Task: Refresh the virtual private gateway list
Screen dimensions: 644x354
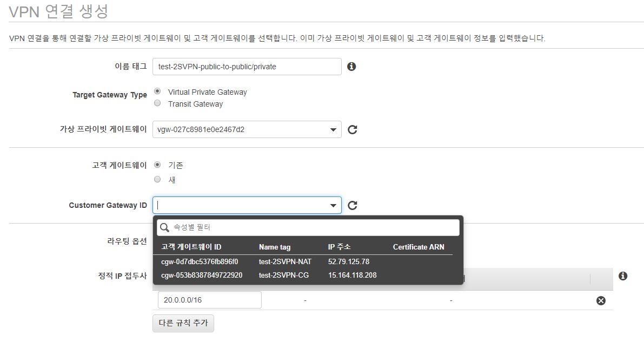Action: click(353, 130)
